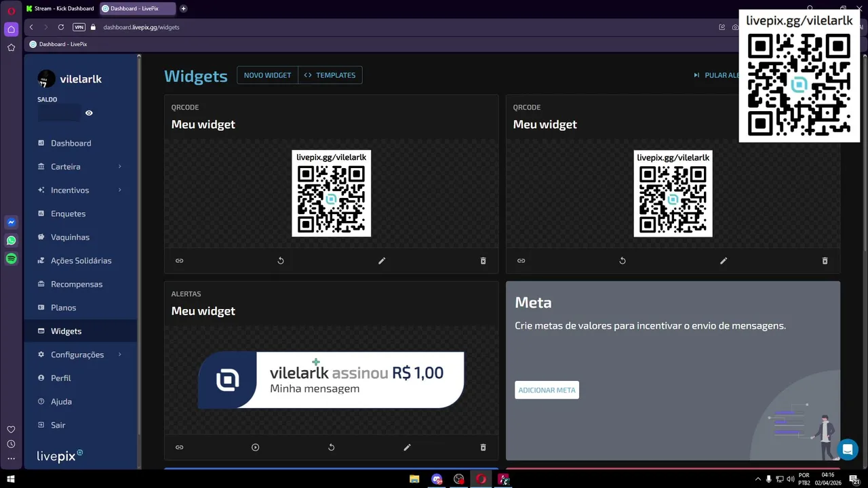Open Opera bookmarks star in sidebar
Viewport: 868px width, 488px height.
click(x=11, y=47)
